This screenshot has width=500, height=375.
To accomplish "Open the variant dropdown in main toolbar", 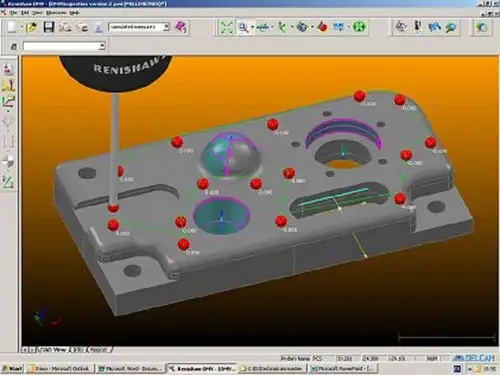I will [166, 27].
